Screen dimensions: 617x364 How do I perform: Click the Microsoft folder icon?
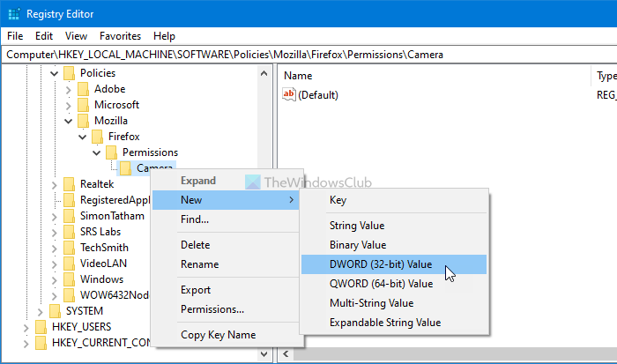(x=83, y=105)
